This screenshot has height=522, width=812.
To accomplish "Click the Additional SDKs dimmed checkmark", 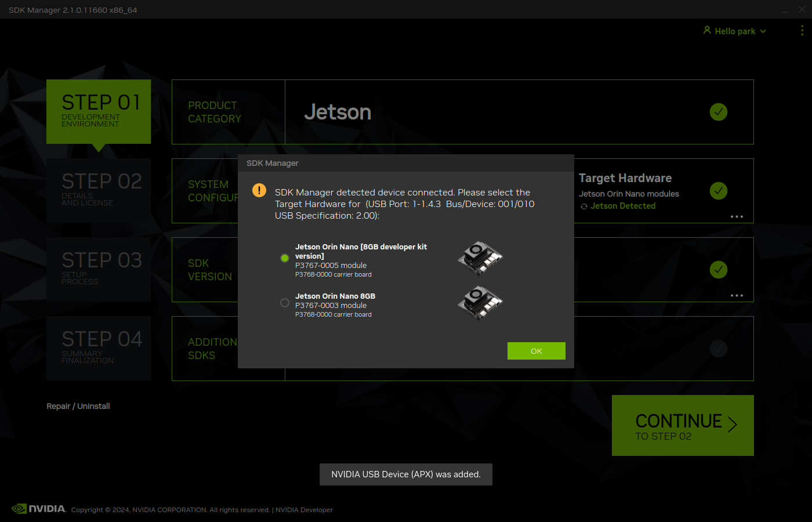I will point(719,349).
